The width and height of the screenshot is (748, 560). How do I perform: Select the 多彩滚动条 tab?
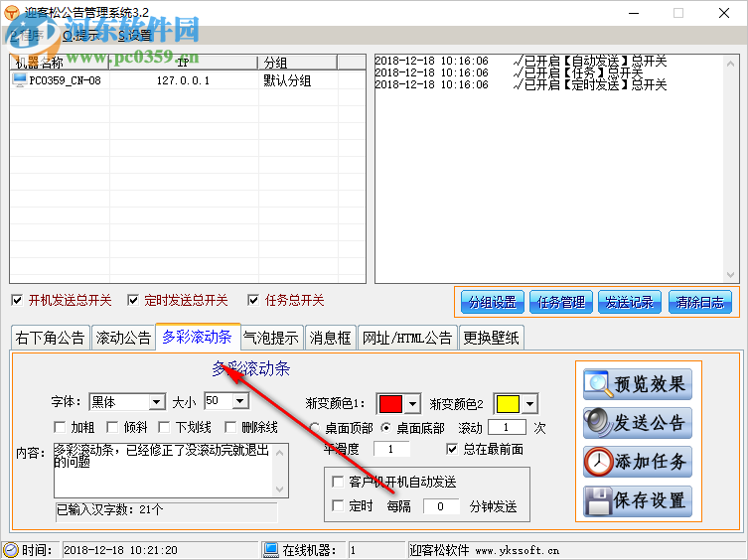click(x=198, y=337)
